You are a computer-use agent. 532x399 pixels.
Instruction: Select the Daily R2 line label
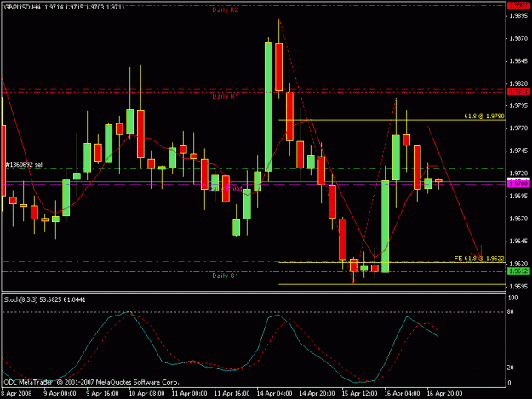click(226, 10)
